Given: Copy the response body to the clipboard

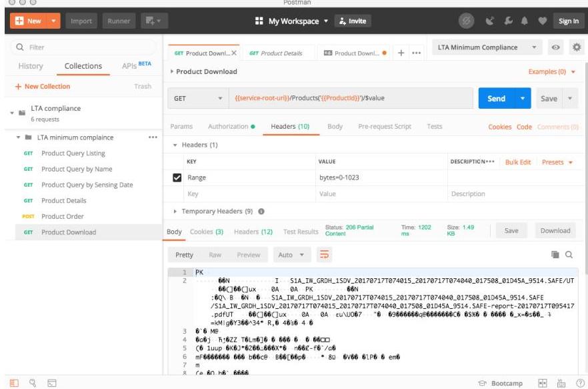Looking at the screenshot, I should [x=555, y=255].
